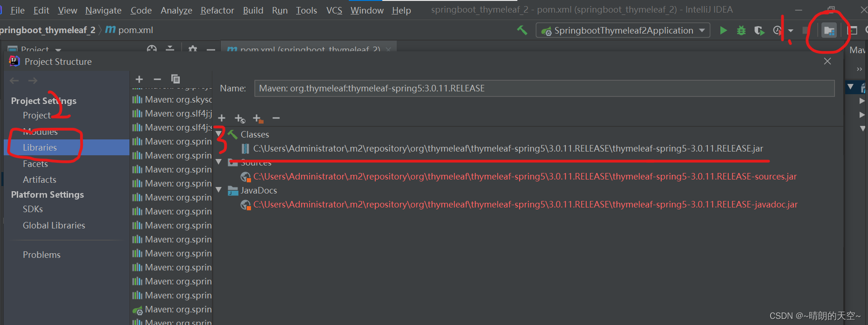Viewport: 868px width, 325px height.
Task: Expand hidden tool window chevrons near Maven
Action: click(x=860, y=69)
